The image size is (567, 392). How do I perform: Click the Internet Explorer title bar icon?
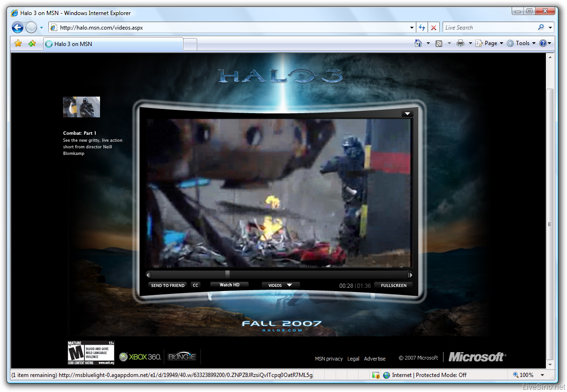[x=15, y=13]
